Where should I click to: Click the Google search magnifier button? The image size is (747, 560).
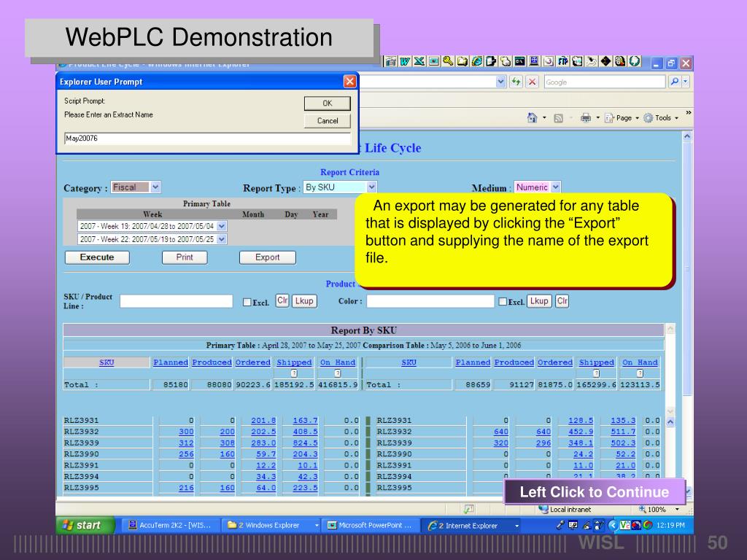(x=674, y=82)
